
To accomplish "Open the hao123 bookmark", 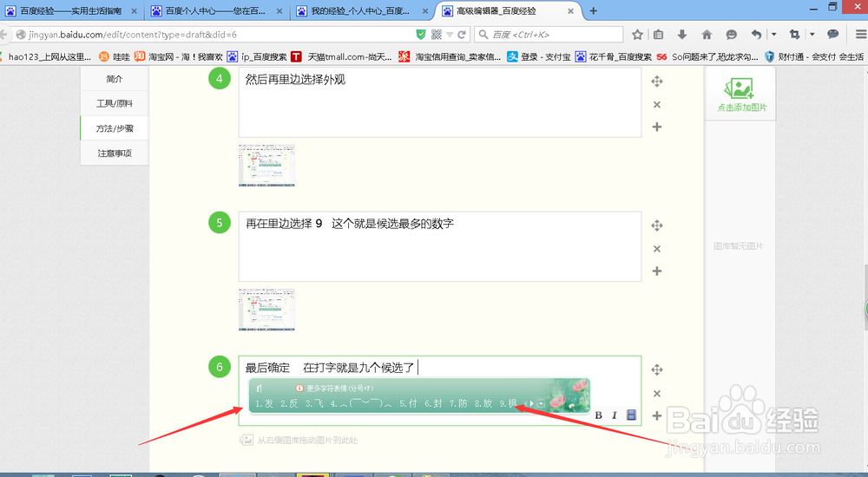I will pyautogui.click(x=45, y=56).
